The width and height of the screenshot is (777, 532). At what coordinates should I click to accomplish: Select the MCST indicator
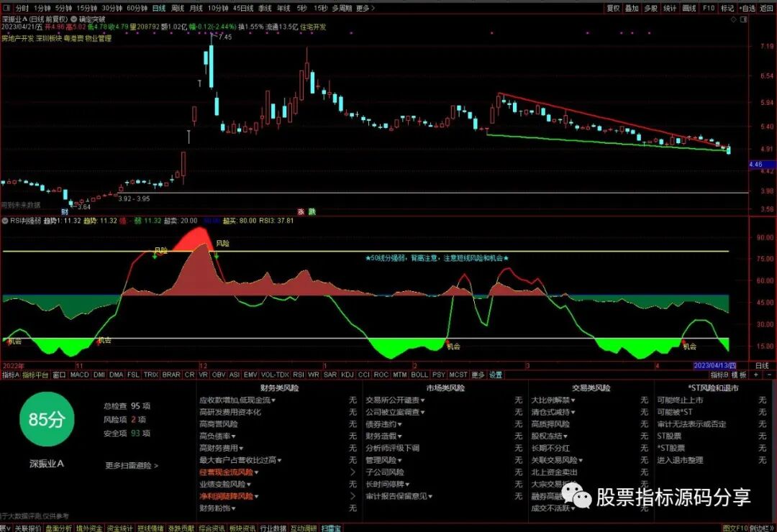pyautogui.click(x=458, y=375)
